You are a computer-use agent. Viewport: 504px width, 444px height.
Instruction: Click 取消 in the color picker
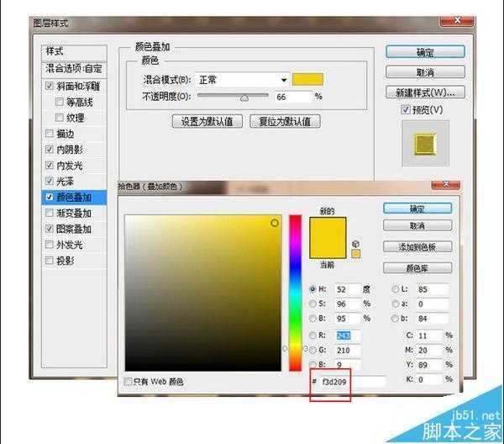click(417, 225)
